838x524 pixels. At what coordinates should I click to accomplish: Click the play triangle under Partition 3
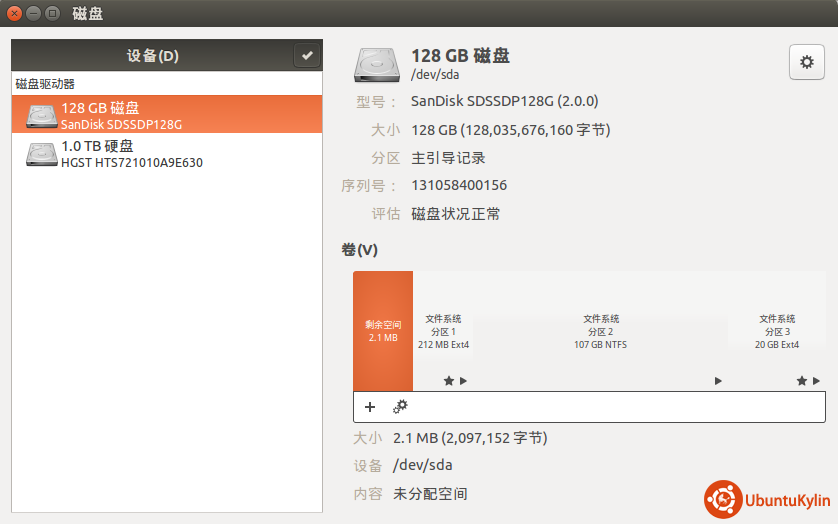click(816, 381)
